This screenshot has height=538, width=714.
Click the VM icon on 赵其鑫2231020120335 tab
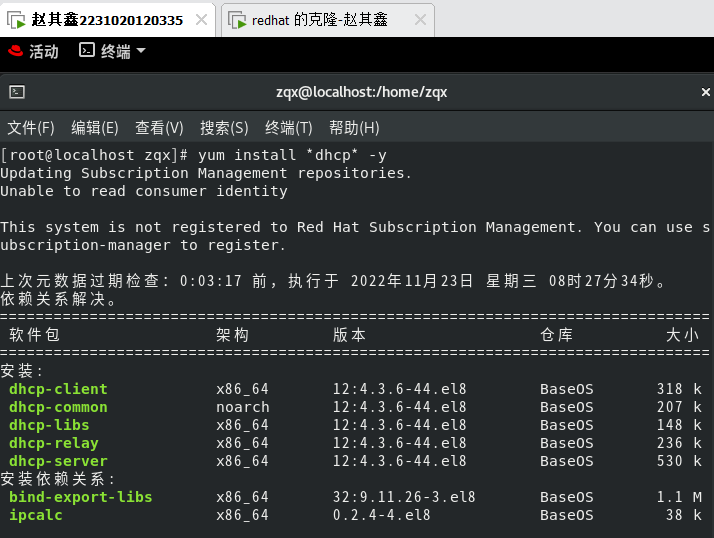(16, 20)
